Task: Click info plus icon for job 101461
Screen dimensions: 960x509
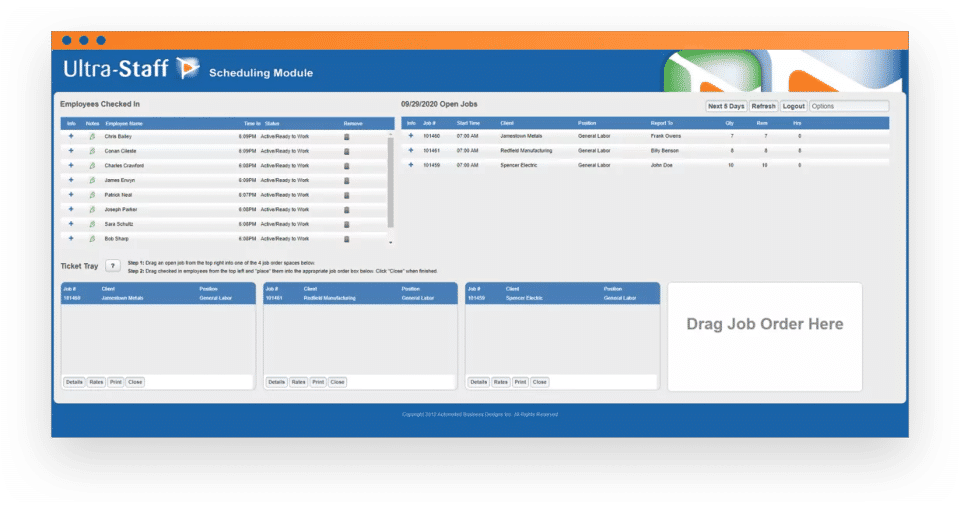Action: tap(411, 150)
